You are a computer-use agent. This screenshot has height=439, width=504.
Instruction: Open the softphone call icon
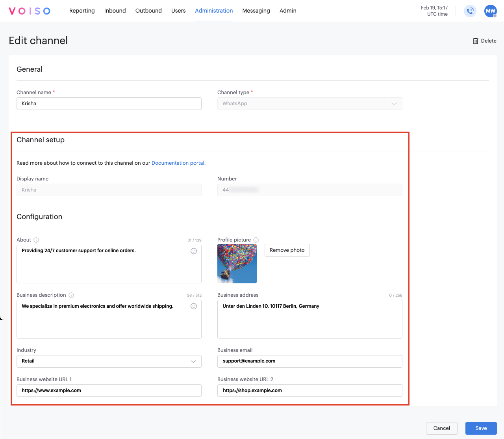click(x=470, y=11)
